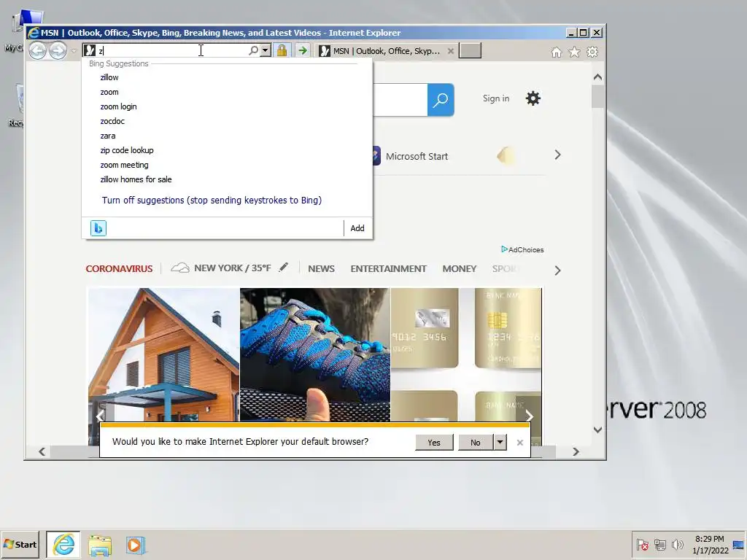Click the green Go arrow button
The width and height of the screenshot is (747, 560).
point(303,50)
